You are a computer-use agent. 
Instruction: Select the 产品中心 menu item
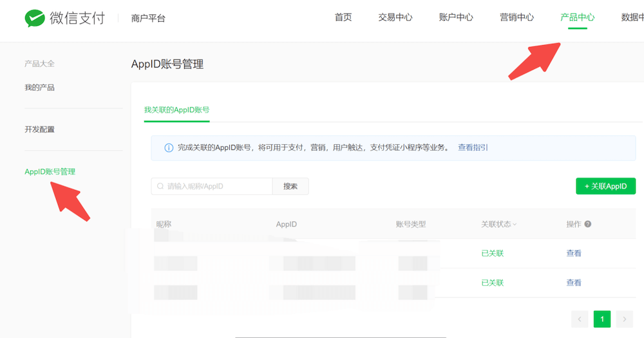[577, 17]
